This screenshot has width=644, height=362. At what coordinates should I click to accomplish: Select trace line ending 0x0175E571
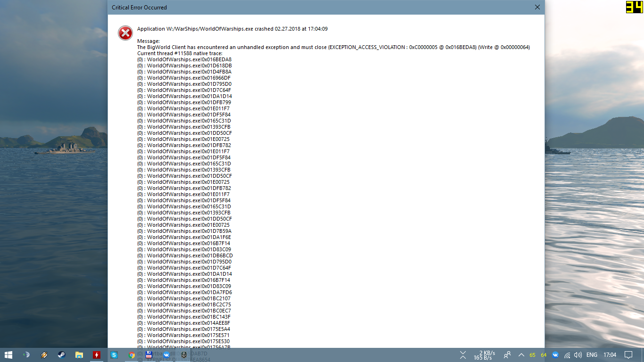click(183, 335)
